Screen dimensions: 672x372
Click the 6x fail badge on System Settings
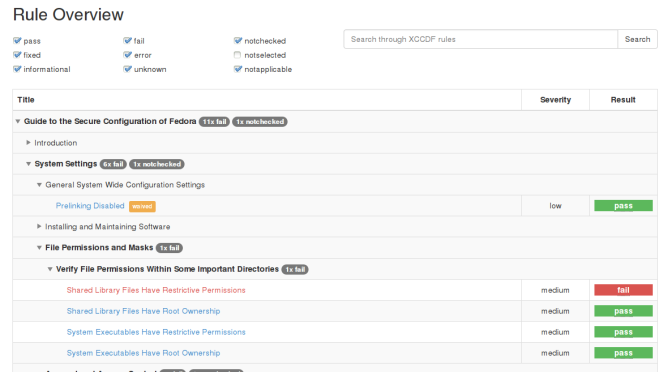[x=113, y=164]
